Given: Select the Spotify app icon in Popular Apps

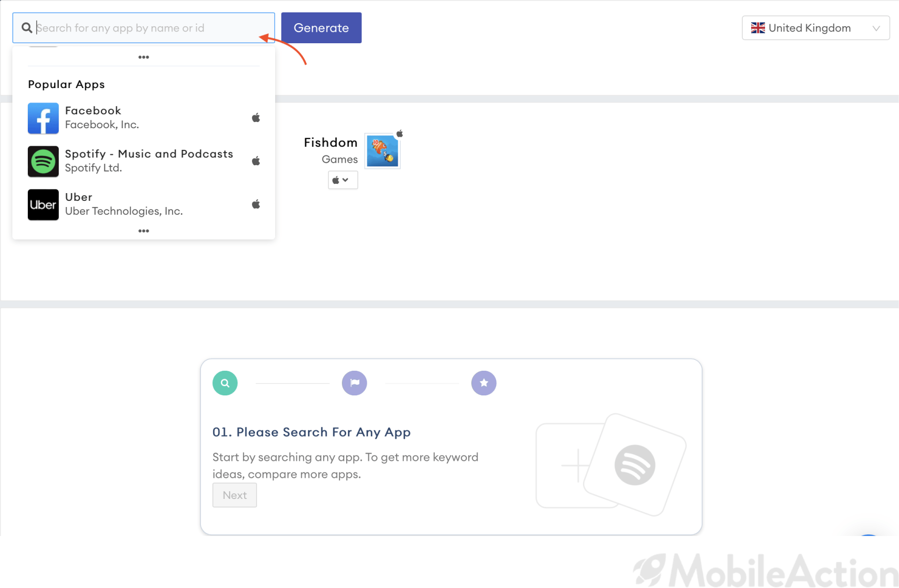Looking at the screenshot, I should coord(43,162).
